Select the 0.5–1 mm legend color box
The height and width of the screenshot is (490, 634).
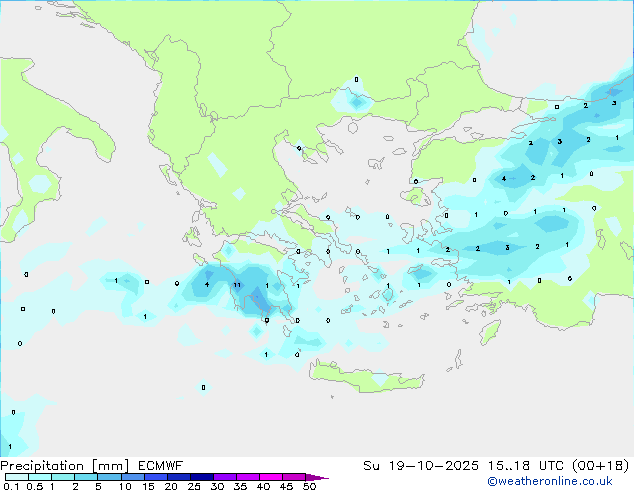coord(40,477)
